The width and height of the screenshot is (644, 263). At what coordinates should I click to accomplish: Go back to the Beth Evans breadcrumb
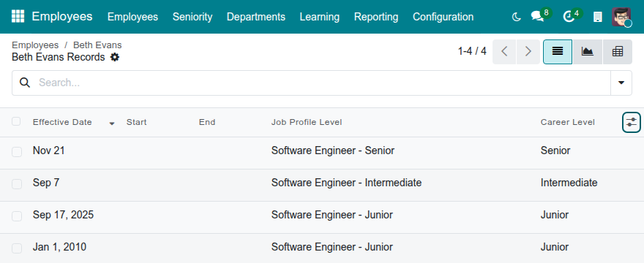click(97, 45)
